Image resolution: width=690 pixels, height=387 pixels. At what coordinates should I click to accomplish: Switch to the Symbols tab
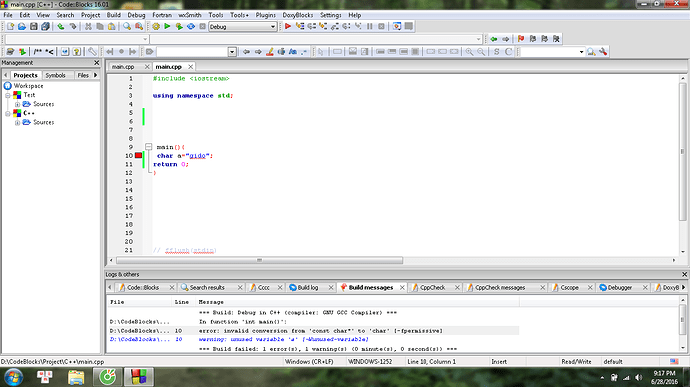[x=55, y=75]
